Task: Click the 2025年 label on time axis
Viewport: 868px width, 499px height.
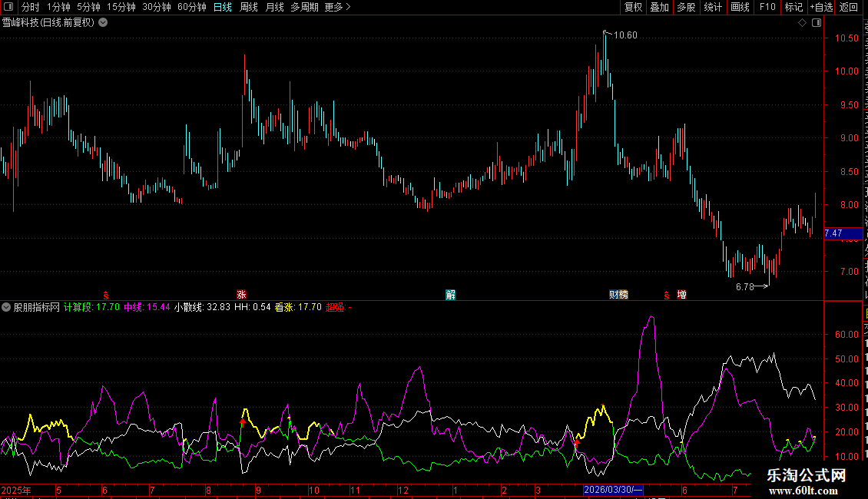Action: (16, 490)
